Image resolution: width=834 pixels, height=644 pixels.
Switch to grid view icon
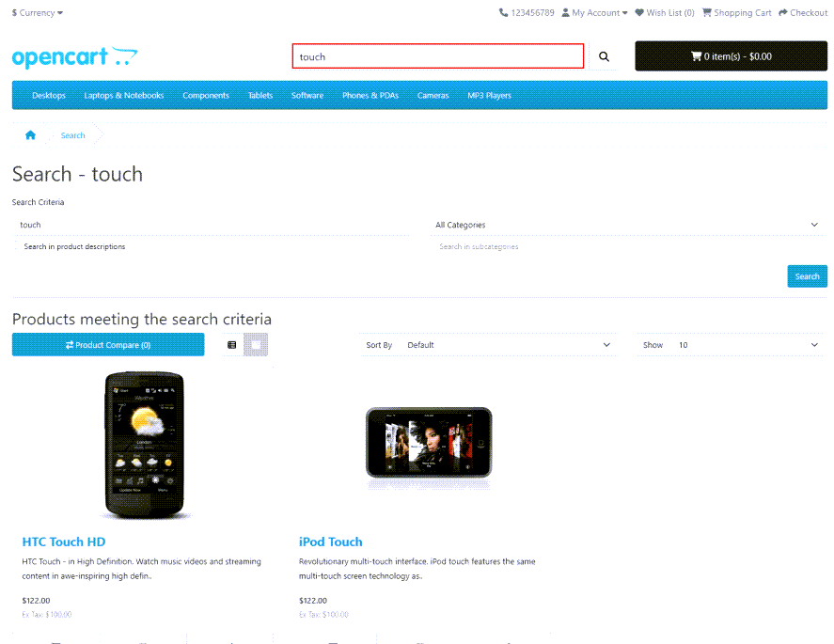[256, 345]
